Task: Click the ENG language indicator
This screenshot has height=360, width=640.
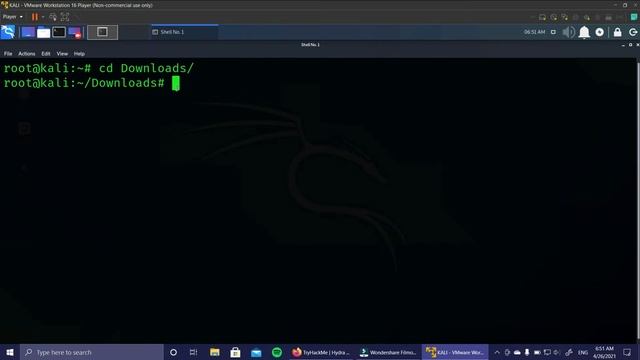Action: tap(583, 352)
